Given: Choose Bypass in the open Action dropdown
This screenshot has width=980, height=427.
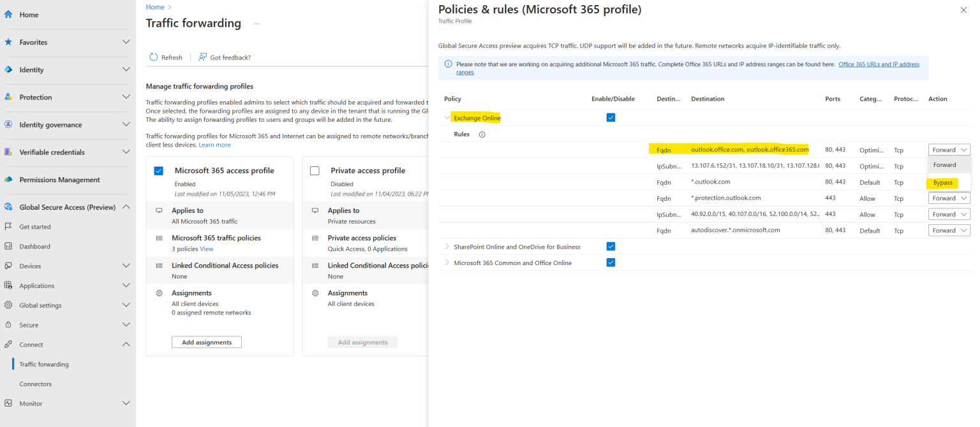Looking at the screenshot, I should click(942, 182).
